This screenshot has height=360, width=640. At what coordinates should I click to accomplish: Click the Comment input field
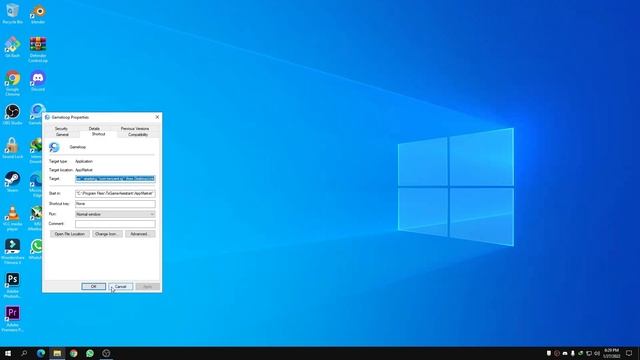pyautogui.click(x=115, y=224)
